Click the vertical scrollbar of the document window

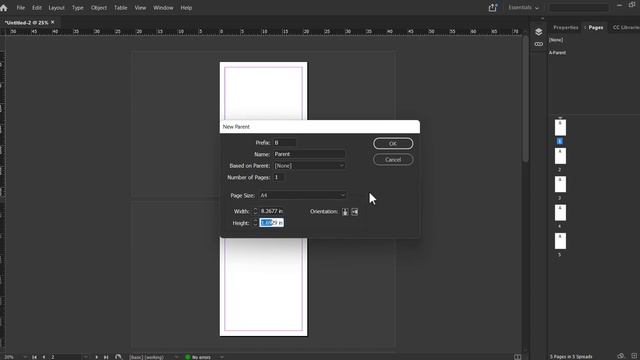pos(525,98)
